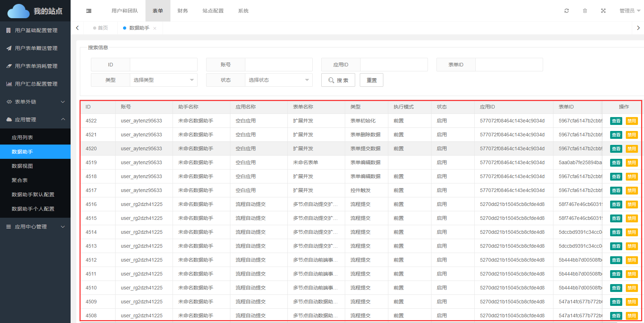Expand the 应用中心管理 sidebar menu

(x=35, y=227)
